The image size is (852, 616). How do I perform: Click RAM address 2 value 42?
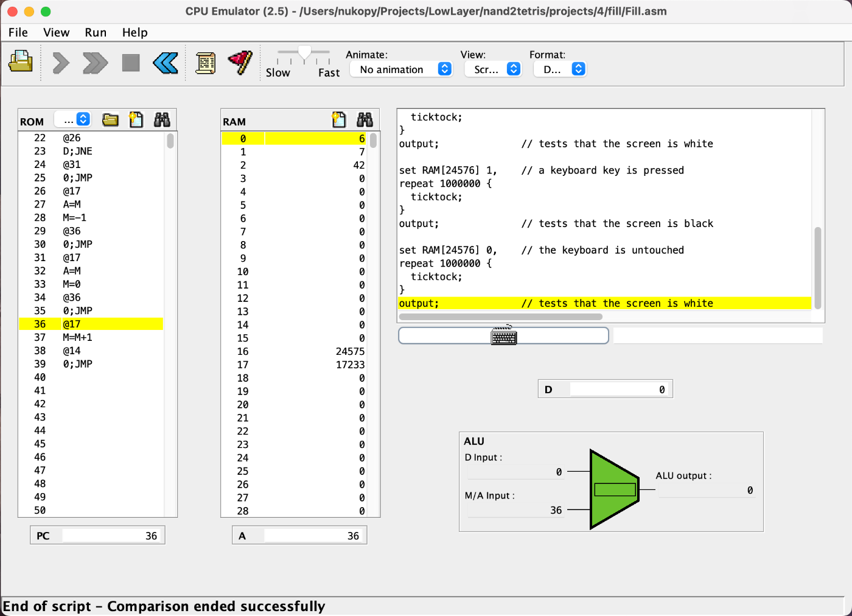coord(315,165)
